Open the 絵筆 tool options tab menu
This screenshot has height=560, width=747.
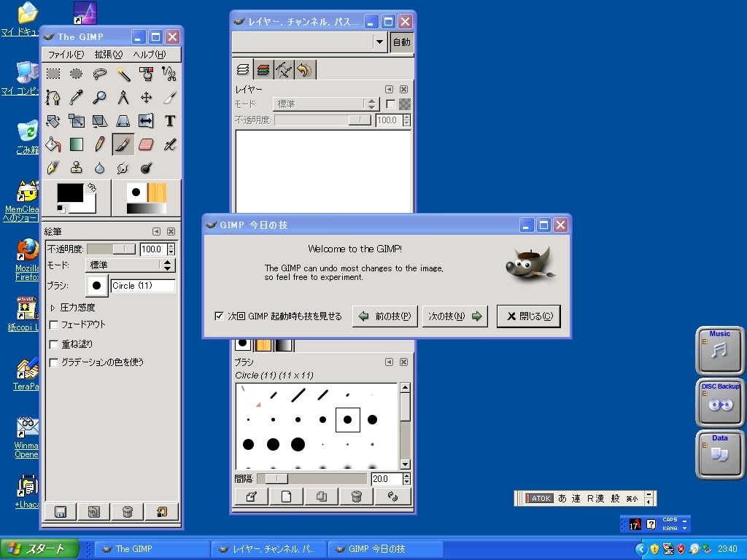(x=156, y=231)
